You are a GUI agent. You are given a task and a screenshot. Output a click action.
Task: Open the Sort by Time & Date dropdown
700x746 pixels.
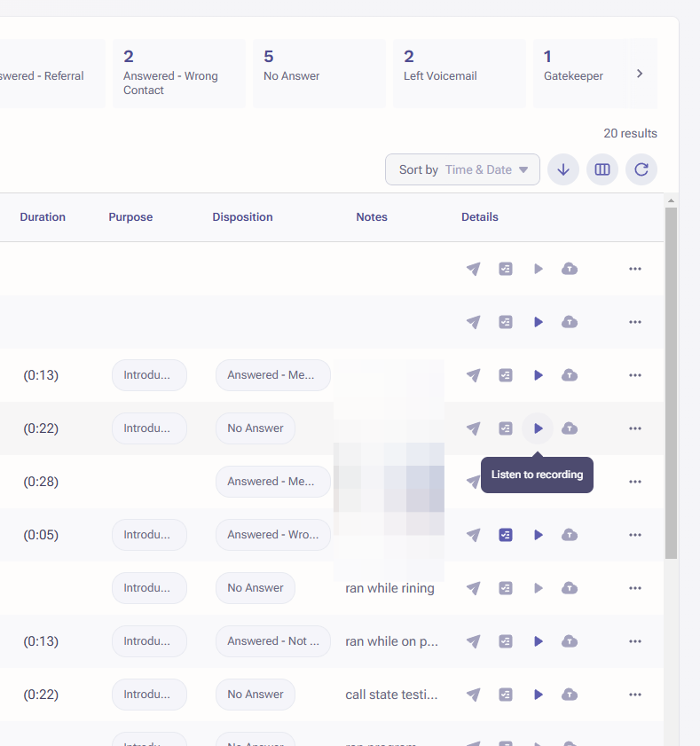point(462,169)
